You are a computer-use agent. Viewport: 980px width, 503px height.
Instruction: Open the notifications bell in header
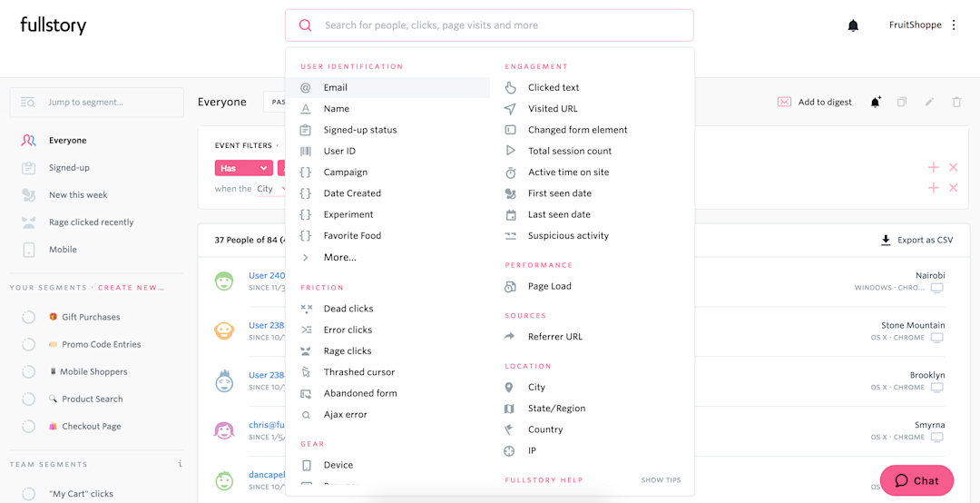(x=853, y=25)
